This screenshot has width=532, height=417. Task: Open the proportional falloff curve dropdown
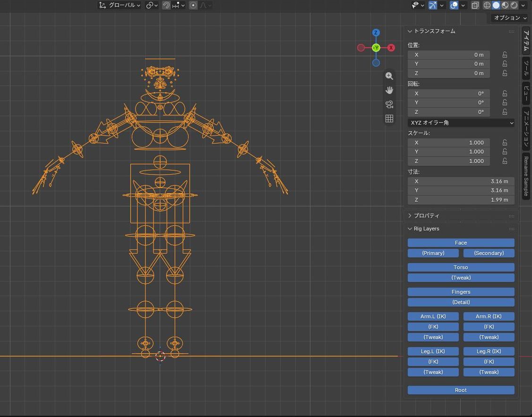click(206, 5)
